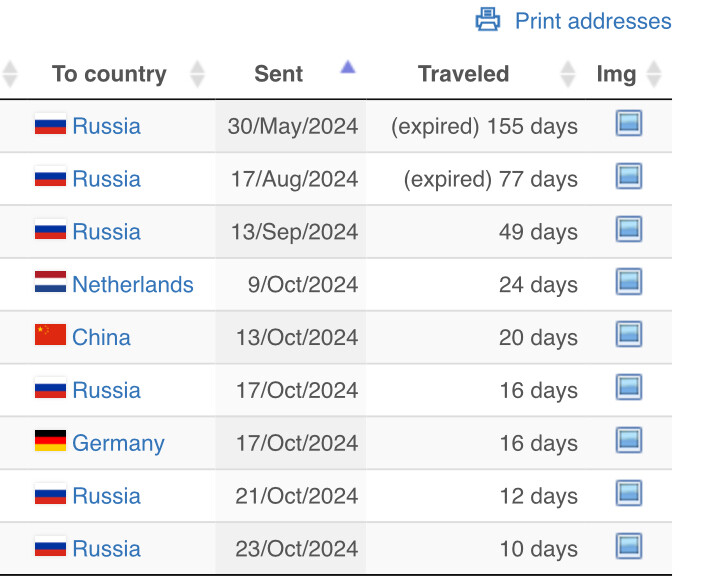
Task: Click the Russia link sent 30/May/2024
Action: pos(107,126)
